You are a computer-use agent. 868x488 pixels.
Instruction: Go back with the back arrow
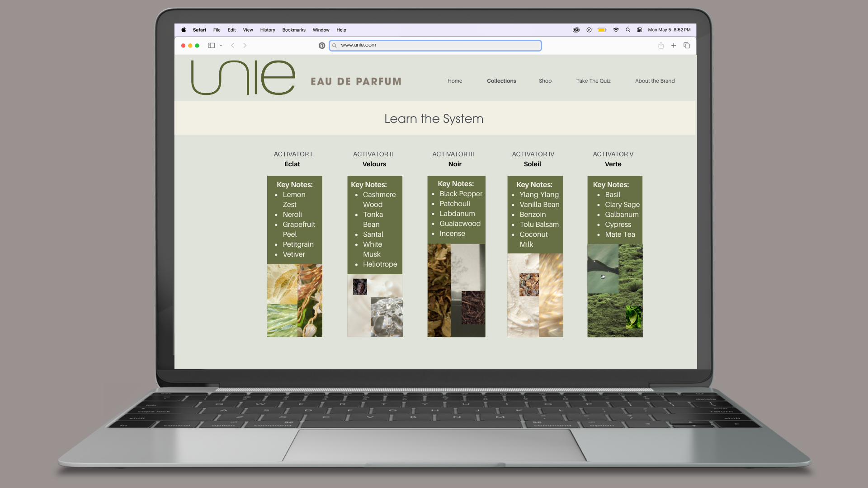point(233,46)
